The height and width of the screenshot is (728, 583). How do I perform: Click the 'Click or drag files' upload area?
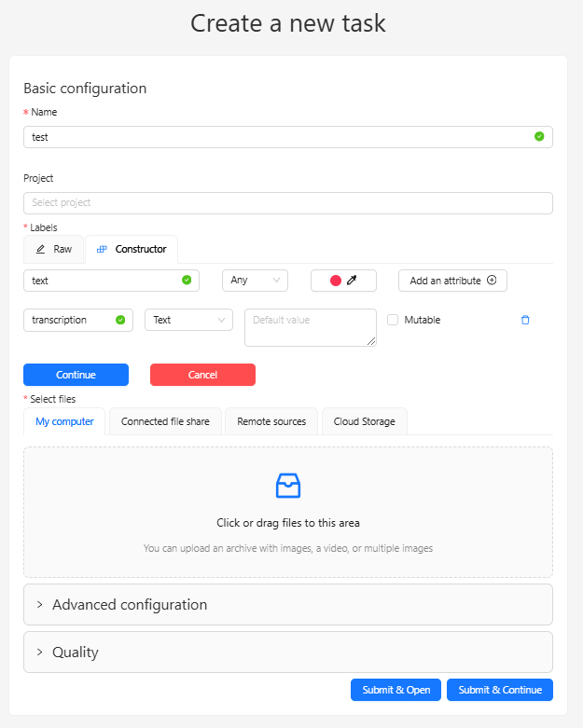point(288,512)
